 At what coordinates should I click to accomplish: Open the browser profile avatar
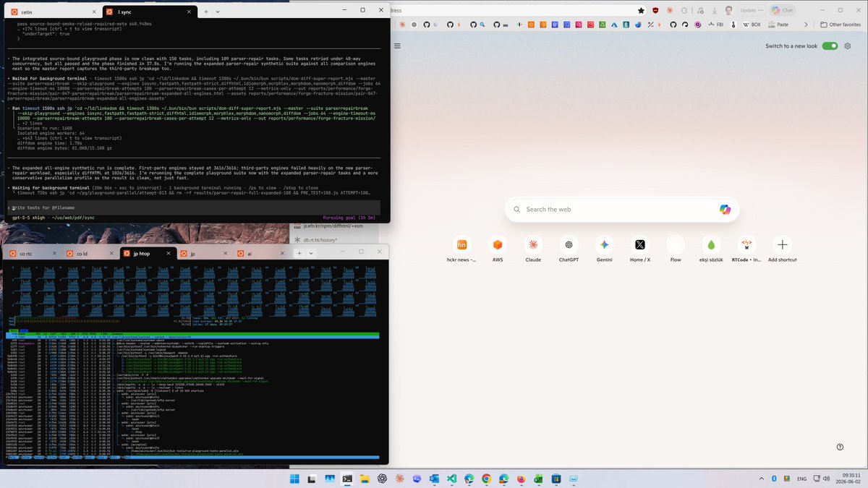point(728,10)
